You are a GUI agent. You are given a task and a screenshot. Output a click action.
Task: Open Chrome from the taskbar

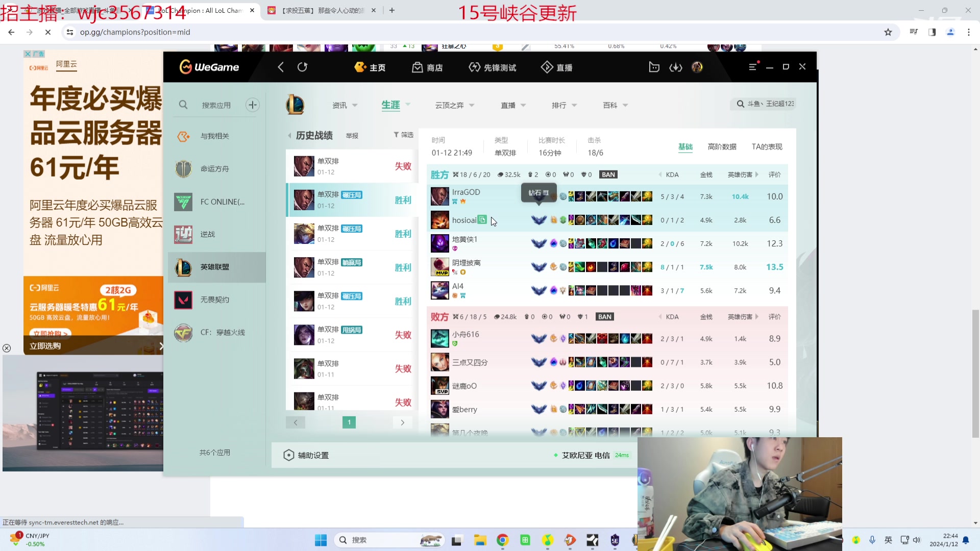click(503, 540)
